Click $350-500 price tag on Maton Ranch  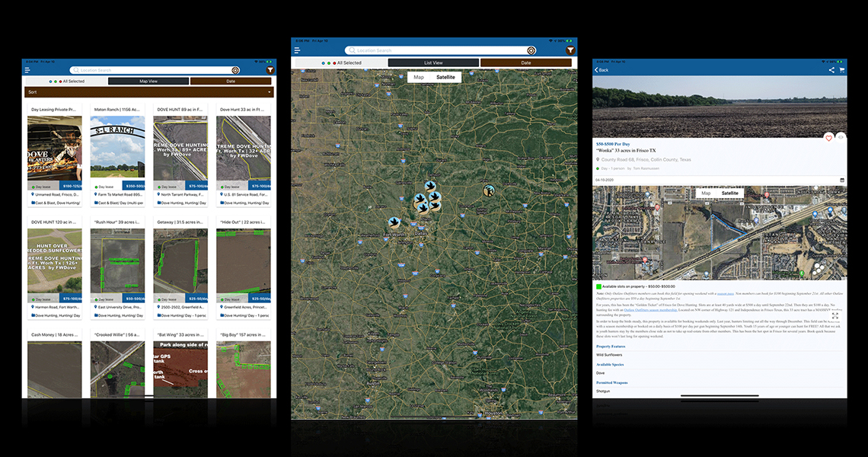pos(134,186)
